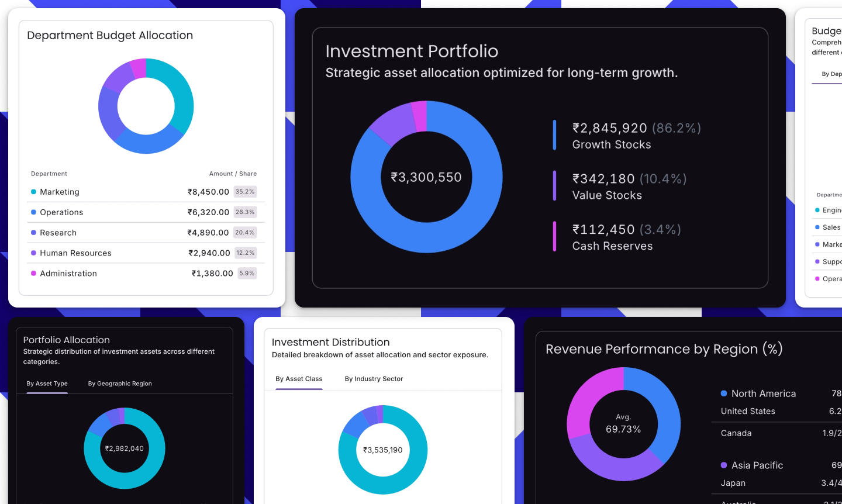Click the blue dot beside Operations
The image size is (842, 504).
coord(33,212)
